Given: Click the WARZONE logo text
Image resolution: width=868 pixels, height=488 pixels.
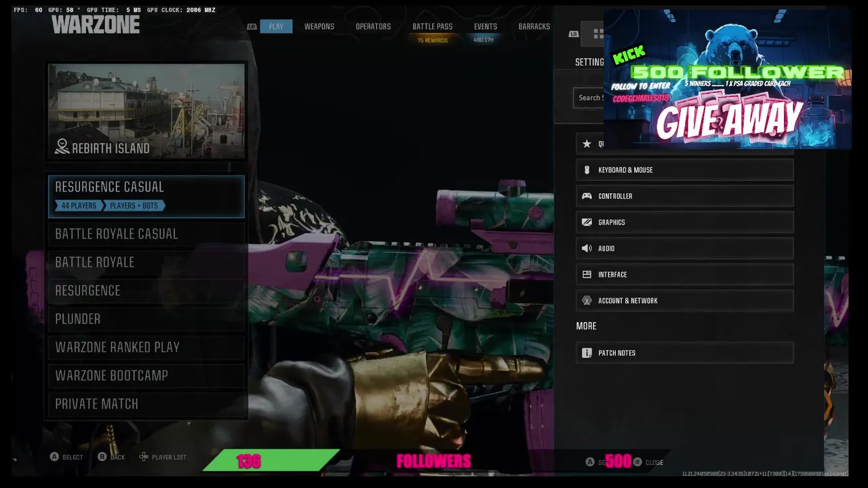Looking at the screenshot, I should click(x=96, y=25).
